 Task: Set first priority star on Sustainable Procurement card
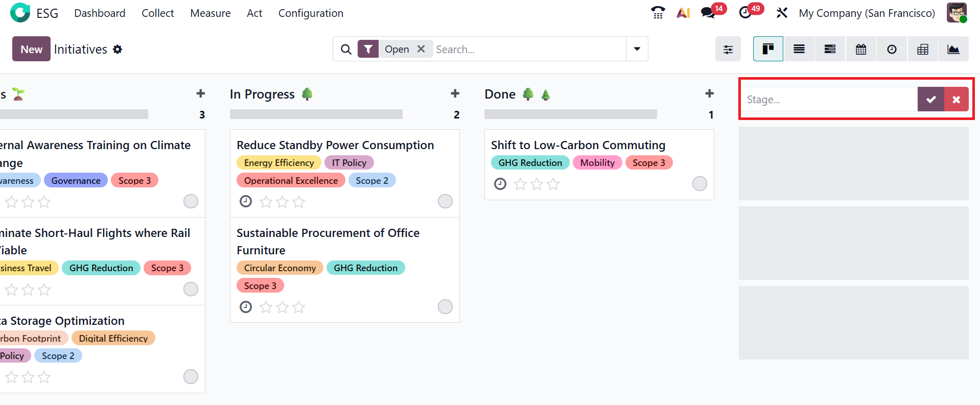266,307
